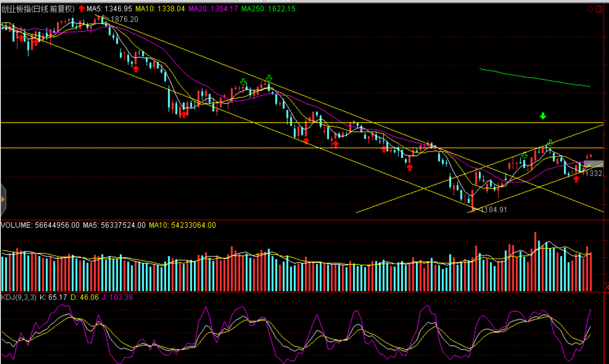Image resolution: width=609 pixels, height=364 pixels.
Task: Expand the left edge sidebar handle
Action: [x=3, y=200]
